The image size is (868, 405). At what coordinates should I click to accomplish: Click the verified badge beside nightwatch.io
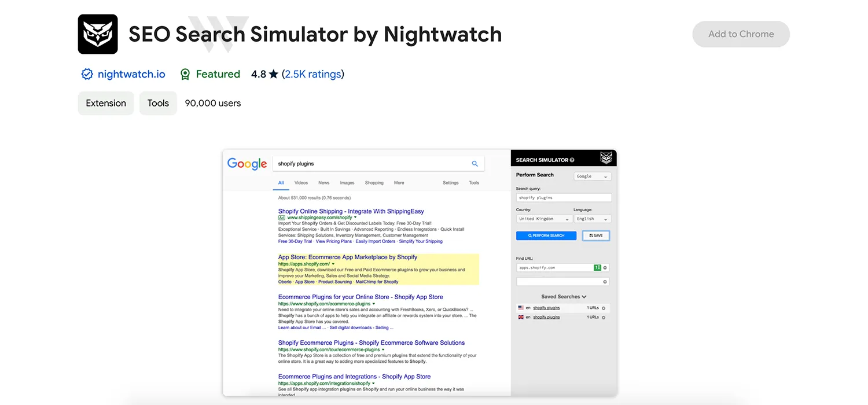coord(87,74)
